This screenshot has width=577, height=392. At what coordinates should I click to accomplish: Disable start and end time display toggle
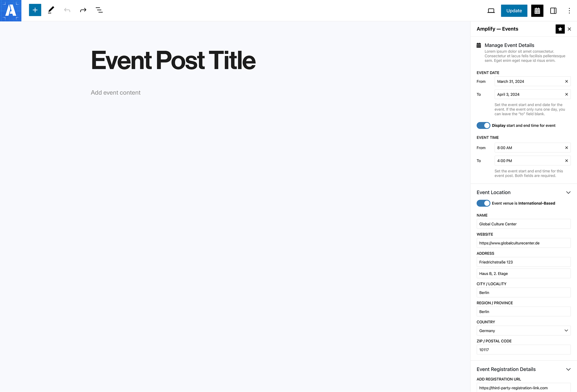click(x=483, y=125)
